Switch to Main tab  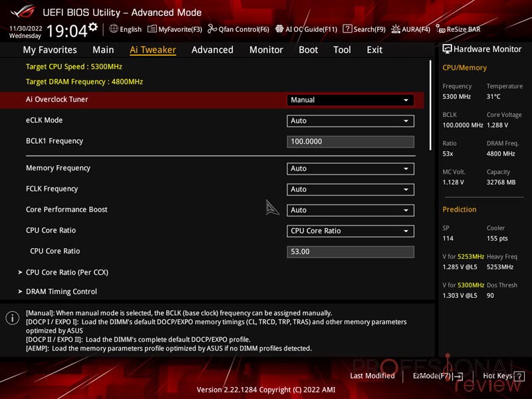[103, 50]
